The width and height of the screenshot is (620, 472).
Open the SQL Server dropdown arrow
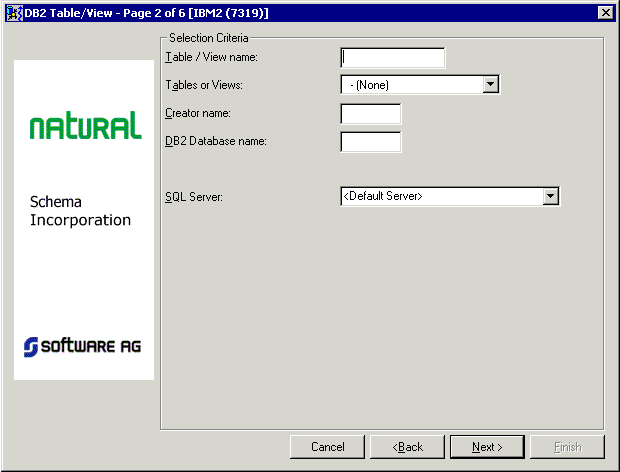[x=550, y=196]
